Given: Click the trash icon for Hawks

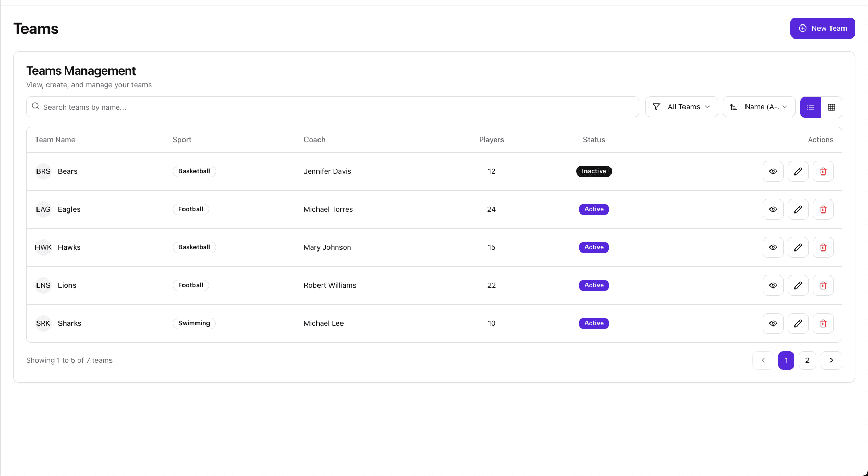Looking at the screenshot, I should 823,247.
